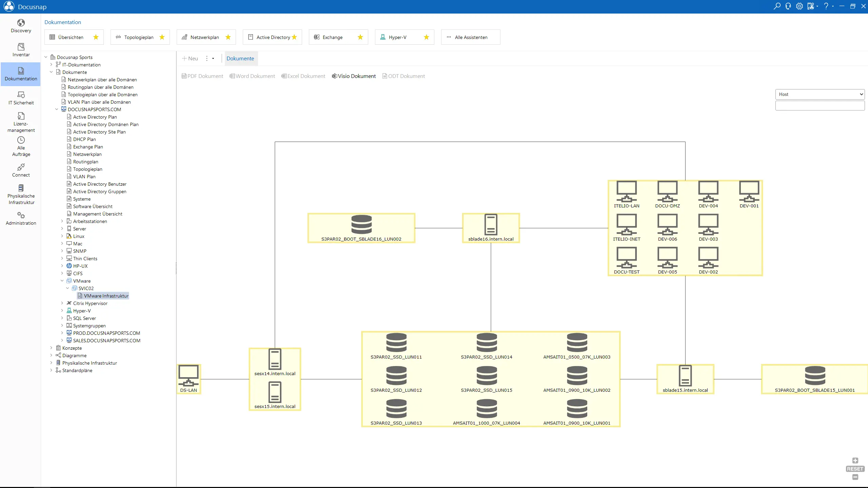Open IT Sicherheit module
The width and height of the screenshot is (868, 488).
tap(21, 98)
